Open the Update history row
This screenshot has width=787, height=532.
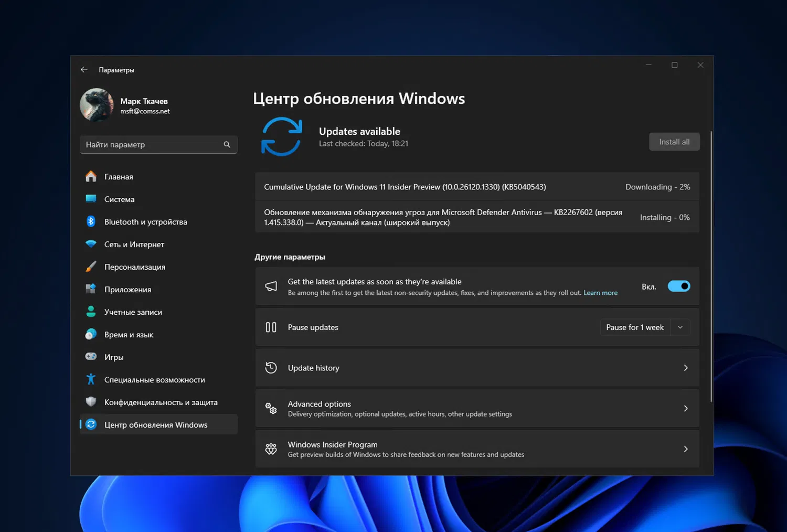(x=477, y=368)
